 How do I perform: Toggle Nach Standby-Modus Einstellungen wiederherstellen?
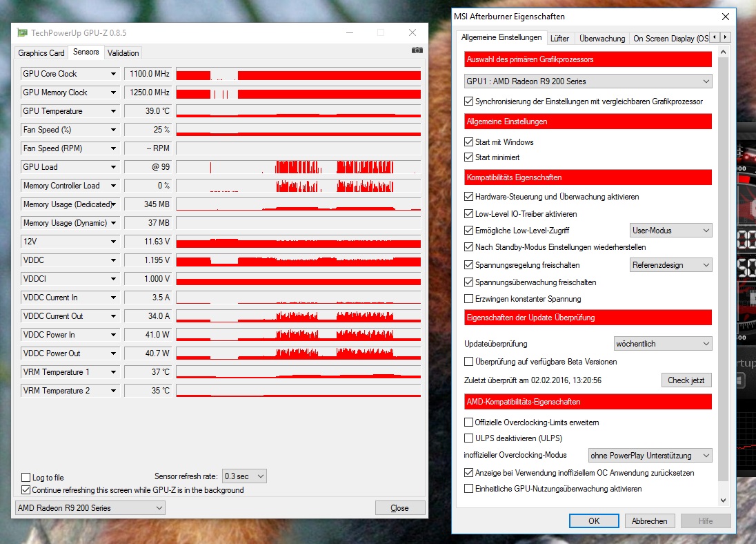pos(468,247)
